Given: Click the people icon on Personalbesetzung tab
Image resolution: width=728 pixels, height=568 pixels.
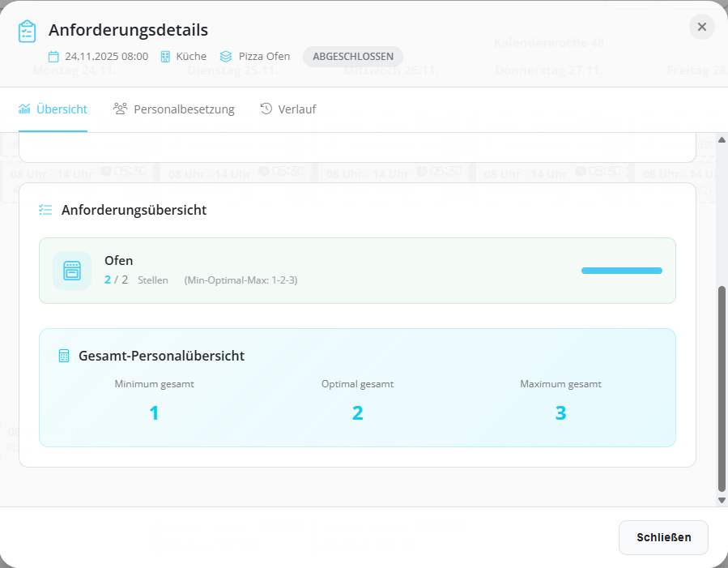Looking at the screenshot, I should (x=121, y=107).
